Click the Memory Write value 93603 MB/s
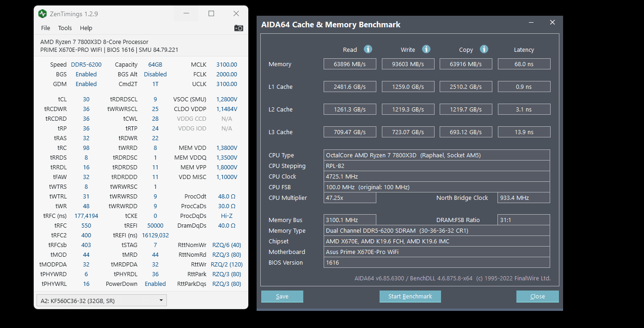Screen dimensions: 644x328 (408, 64)
